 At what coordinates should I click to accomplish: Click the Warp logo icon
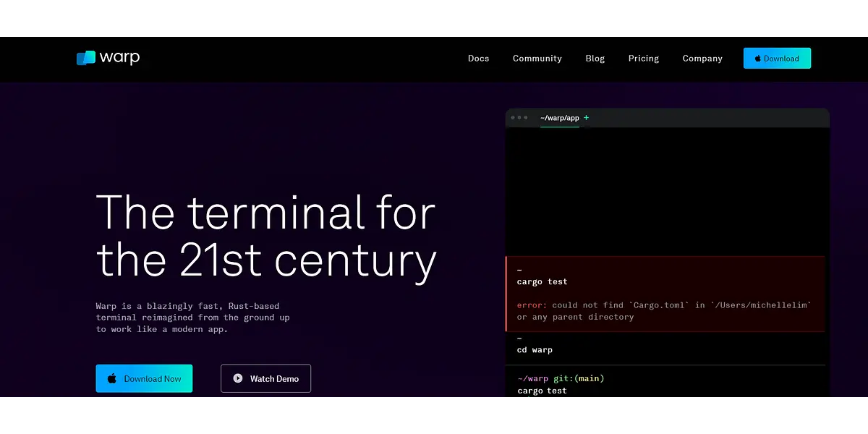pos(85,59)
